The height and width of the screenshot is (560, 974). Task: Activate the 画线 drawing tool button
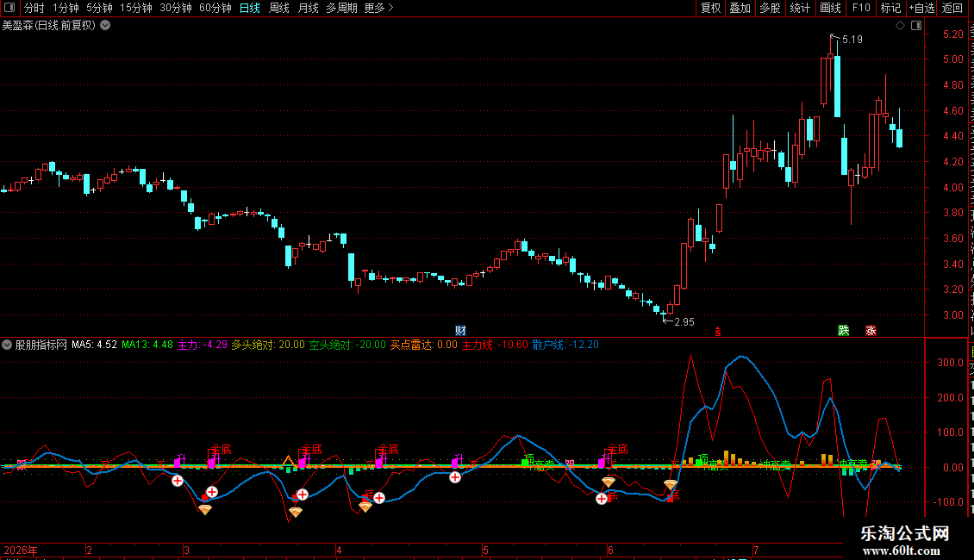pyautogui.click(x=831, y=8)
